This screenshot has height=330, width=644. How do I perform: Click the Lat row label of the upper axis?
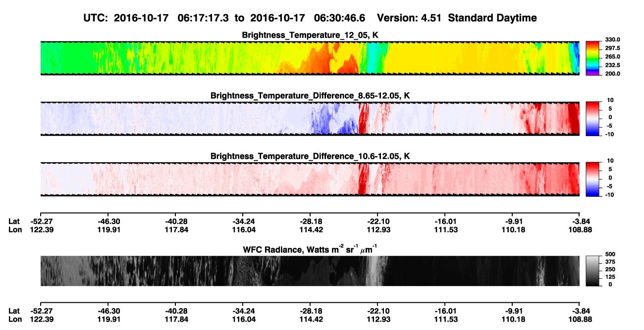tap(14, 222)
